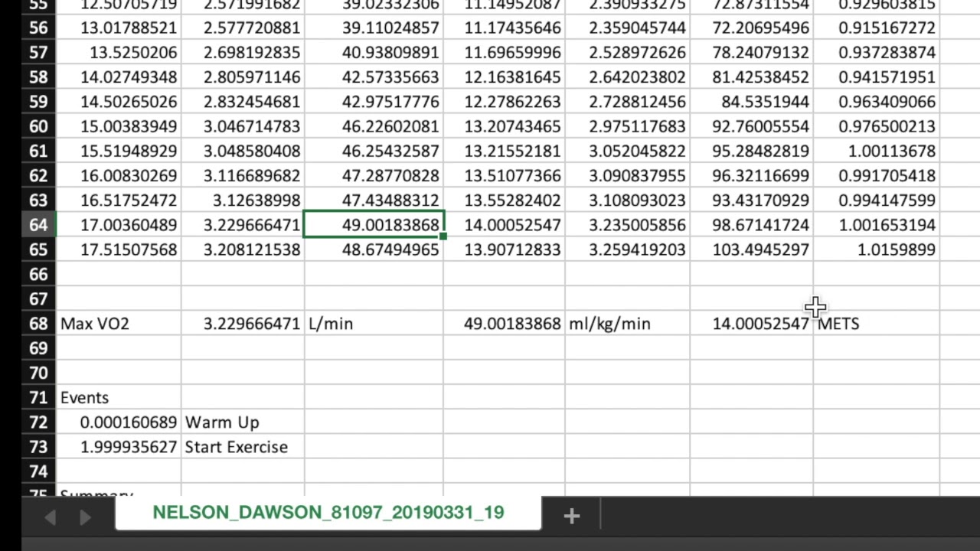Click cell 42.57335663 in row 58

point(374,77)
